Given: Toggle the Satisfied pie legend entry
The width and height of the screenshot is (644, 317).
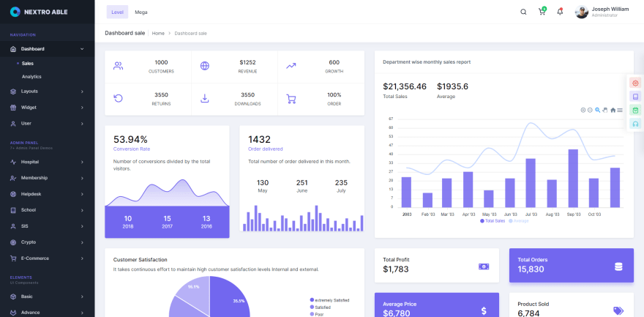Looking at the screenshot, I should [321, 307].
